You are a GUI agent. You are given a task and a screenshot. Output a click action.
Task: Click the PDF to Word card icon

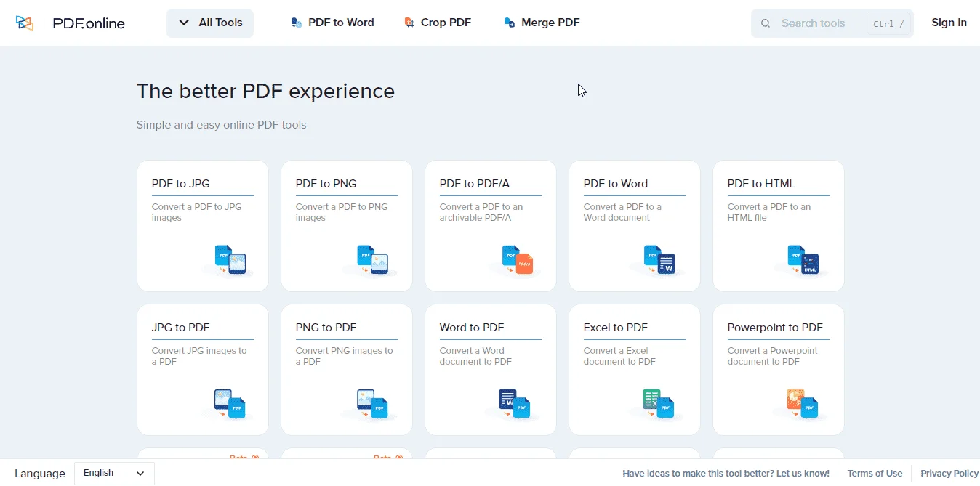point(660,260)
